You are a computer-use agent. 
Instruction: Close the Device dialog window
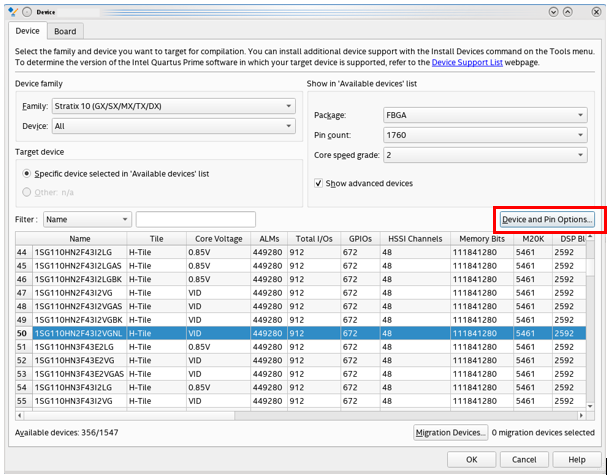[596, 10]
